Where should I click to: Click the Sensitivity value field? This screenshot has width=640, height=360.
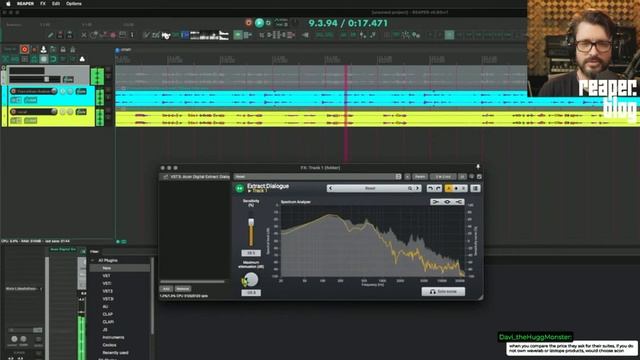pyautogui.click(x=251, y=253)
